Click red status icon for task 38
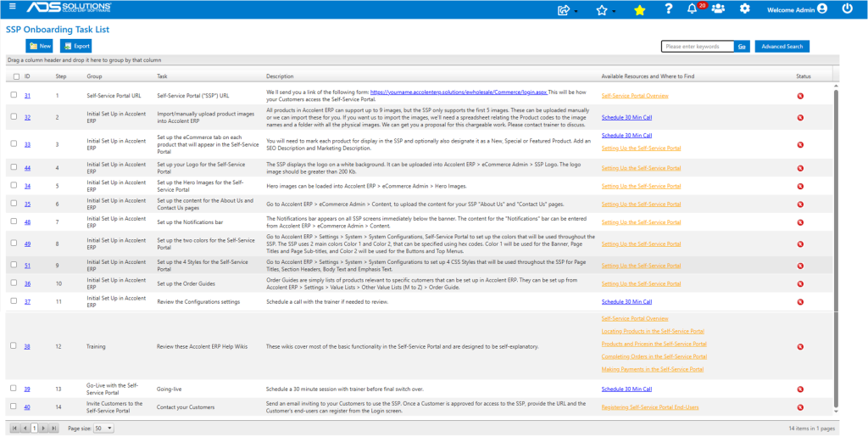This screenshot has width=868, height=437. coord(800,347)
